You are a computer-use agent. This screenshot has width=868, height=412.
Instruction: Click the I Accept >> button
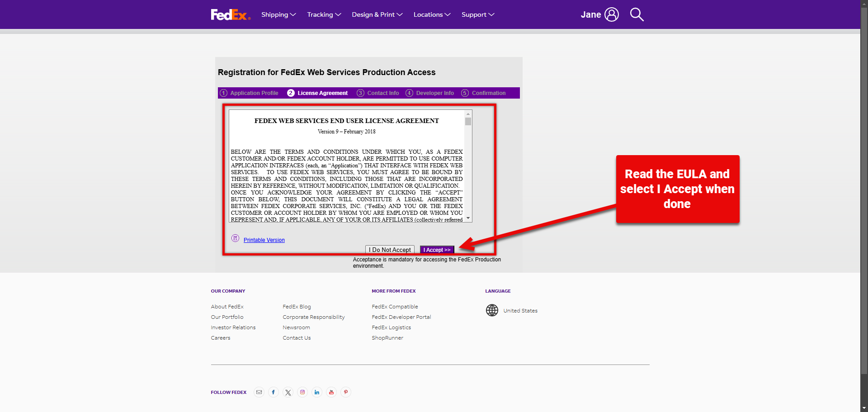[437, 250]
